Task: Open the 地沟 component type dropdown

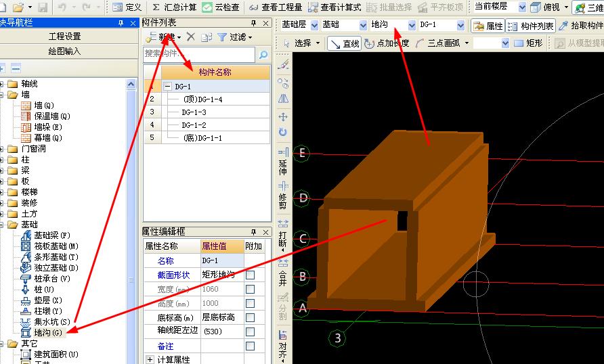Action: (412, 26)
